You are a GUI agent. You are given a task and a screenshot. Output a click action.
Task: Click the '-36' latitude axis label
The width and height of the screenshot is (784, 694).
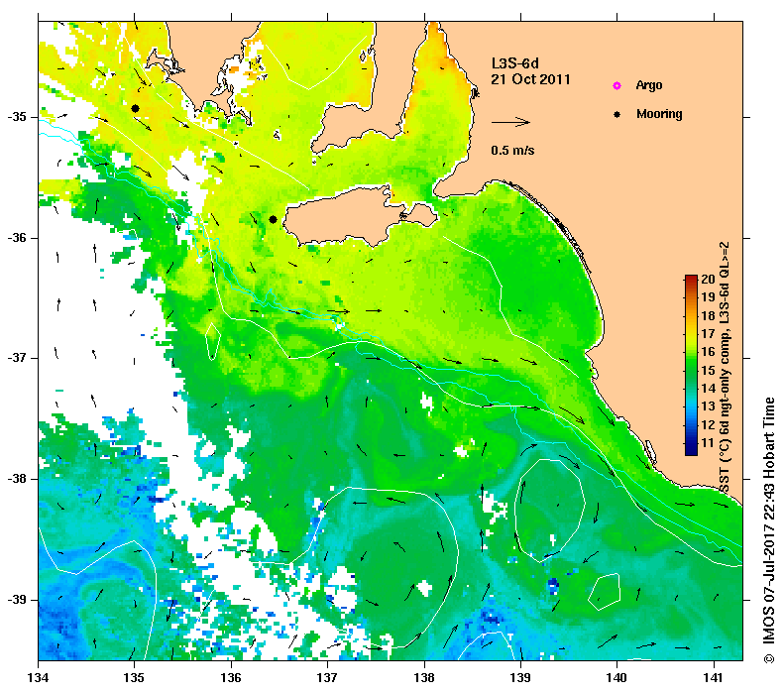[x=18, y=238]
